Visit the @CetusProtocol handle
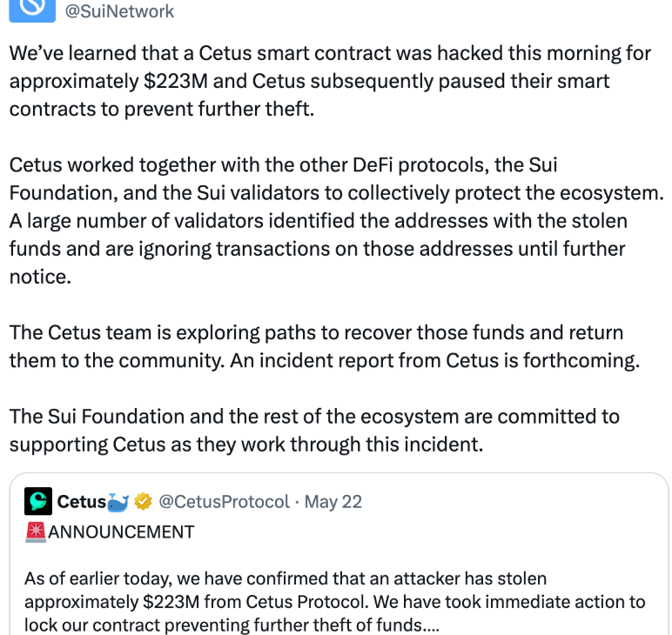This screenshot has height=635, width=672. 225,502
